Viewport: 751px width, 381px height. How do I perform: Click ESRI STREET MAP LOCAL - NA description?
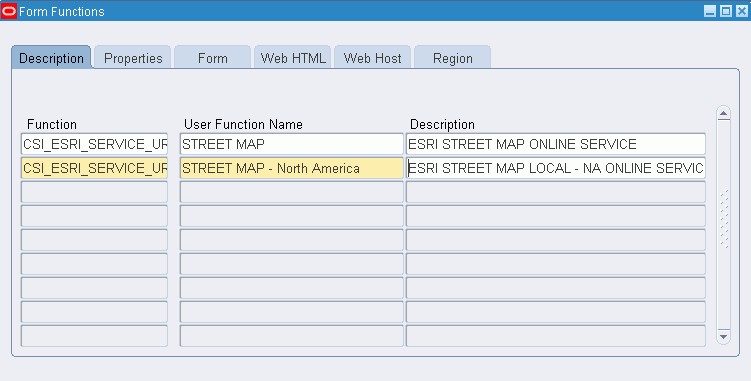(x=556, y=168)
